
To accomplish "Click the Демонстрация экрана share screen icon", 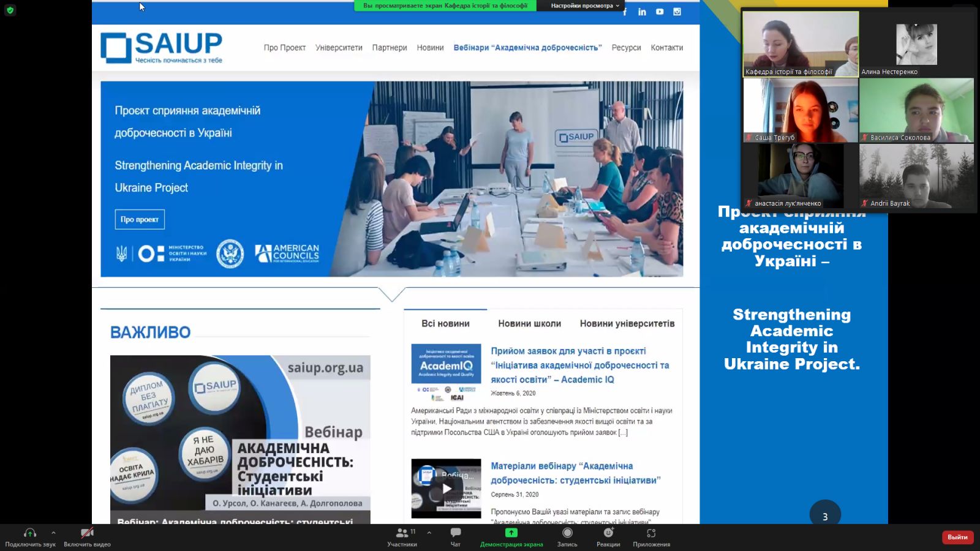I will point(511,533).
